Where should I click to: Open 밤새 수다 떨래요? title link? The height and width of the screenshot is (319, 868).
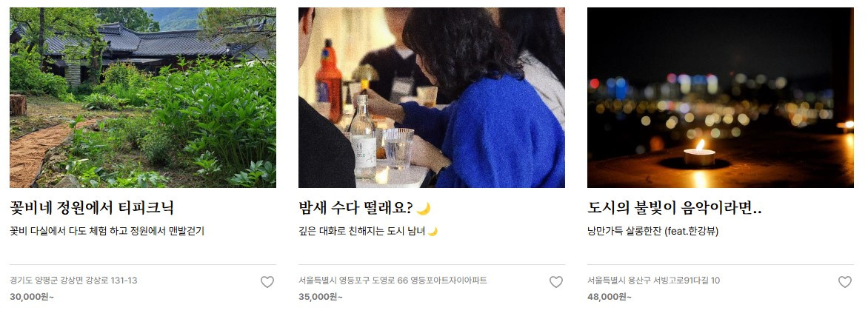click(x=356, y=209)
